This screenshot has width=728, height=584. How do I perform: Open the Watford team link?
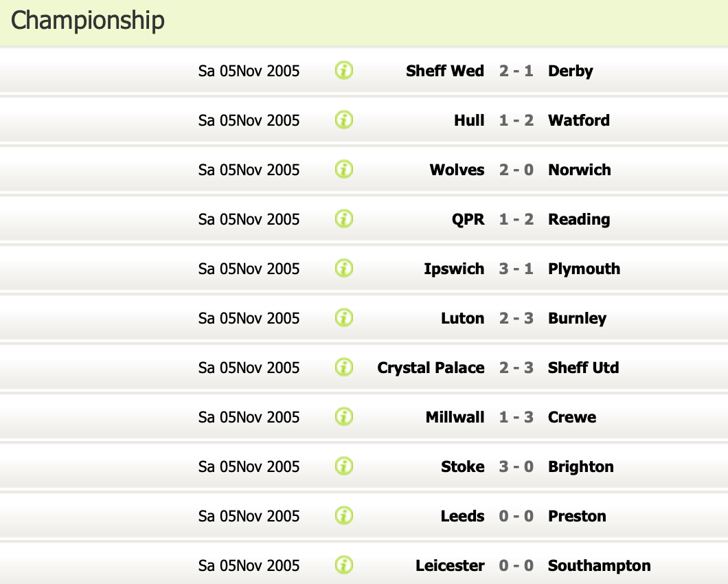pos(578,120)
